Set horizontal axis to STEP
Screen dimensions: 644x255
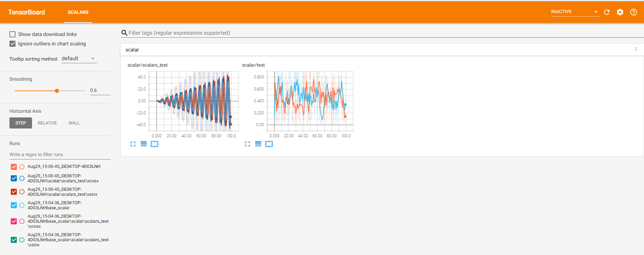[x=21, y=123]
